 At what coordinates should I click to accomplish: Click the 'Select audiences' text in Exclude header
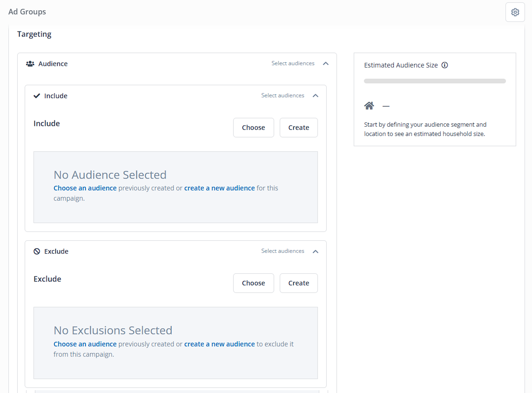click(283, 251)
